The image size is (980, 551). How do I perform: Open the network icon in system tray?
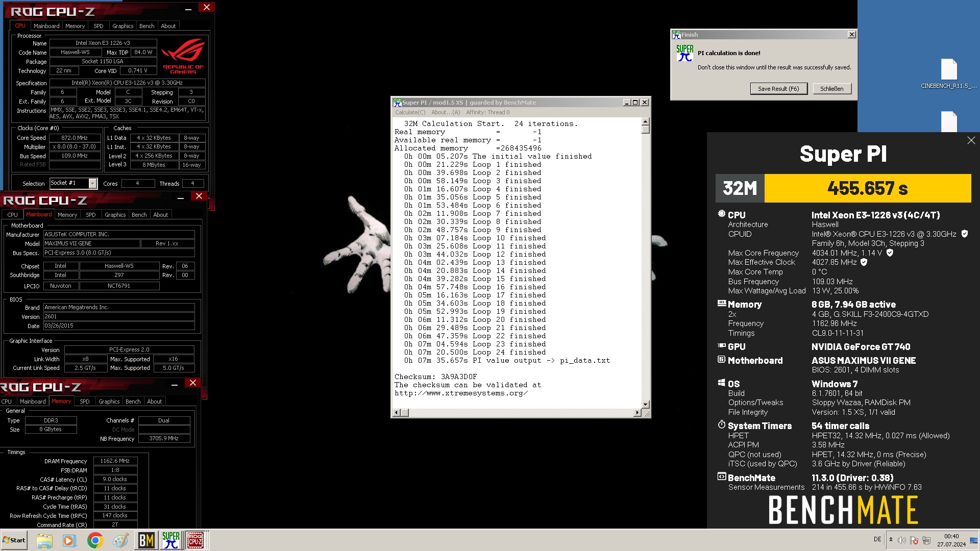pos(926,540)
